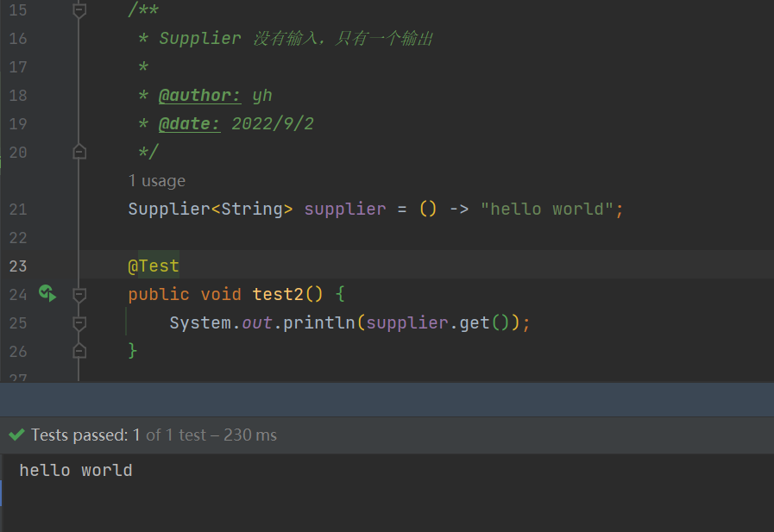The image size is (774, 532).
Task: Click line number 21 in the gutter
Action: pos(18,210)
